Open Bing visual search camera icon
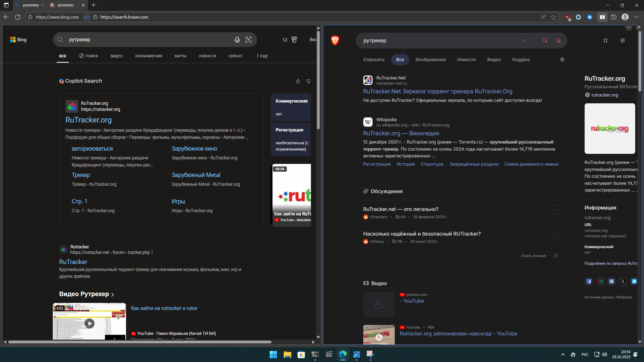Viewport: 644px width, 362px height. [248, 40]
